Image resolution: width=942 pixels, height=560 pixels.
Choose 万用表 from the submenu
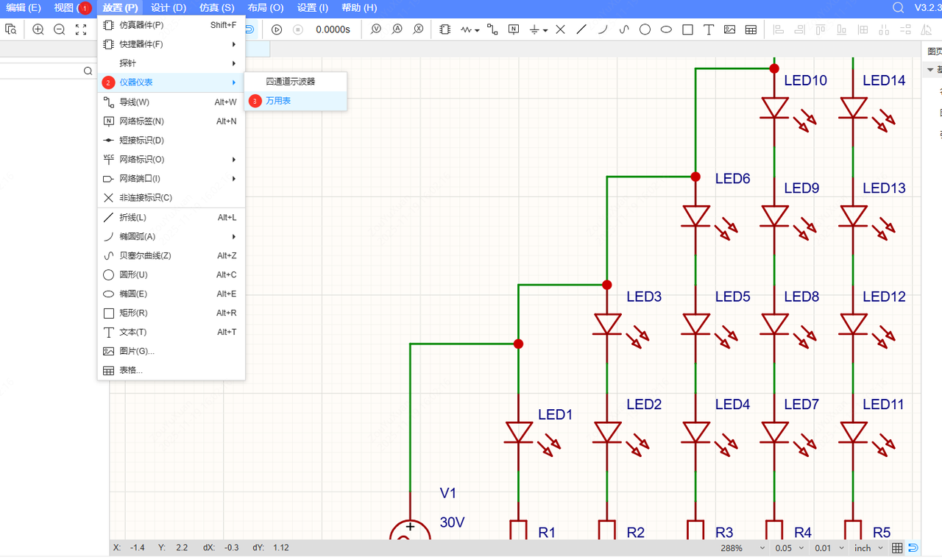click(x=278, y=101)
